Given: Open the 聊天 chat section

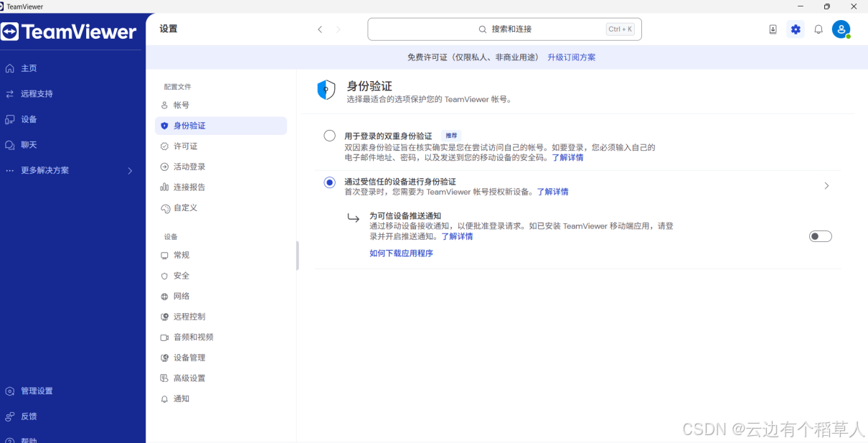Looking at the screenshot, I should [x=29, y=144].
